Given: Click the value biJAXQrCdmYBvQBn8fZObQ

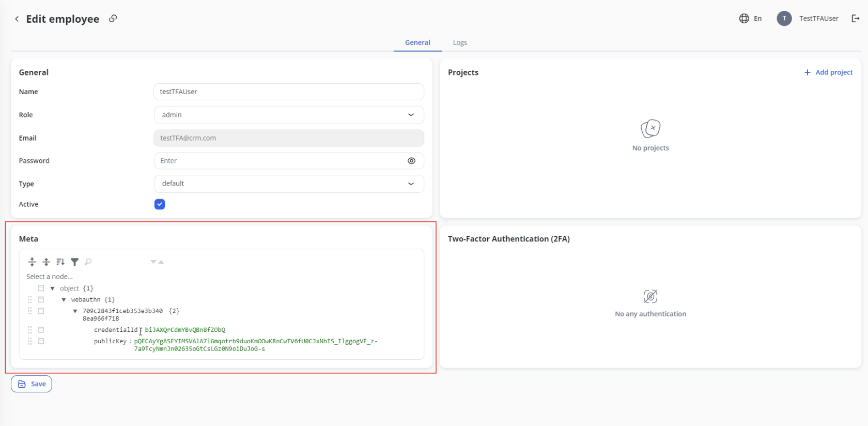Looking at the screenshot, I should coord(185,330).
